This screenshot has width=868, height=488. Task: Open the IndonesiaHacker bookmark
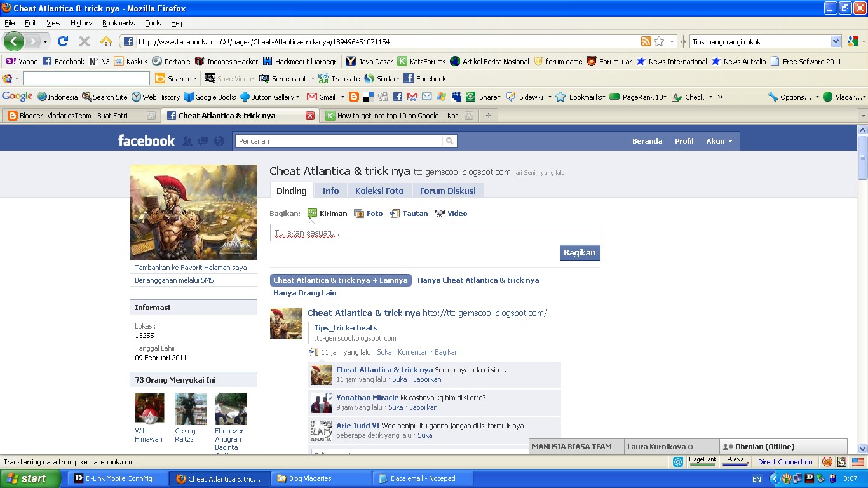point(226,62)
